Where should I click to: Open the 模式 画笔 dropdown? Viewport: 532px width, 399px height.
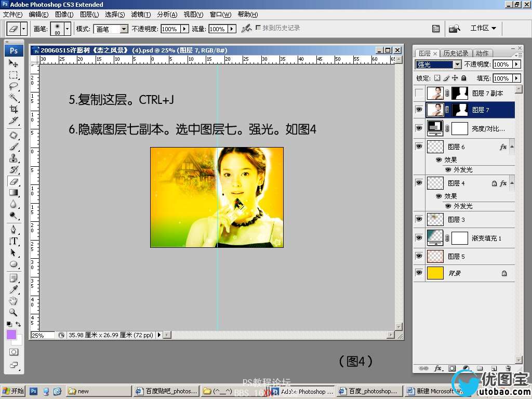click(x=124, y=29)
